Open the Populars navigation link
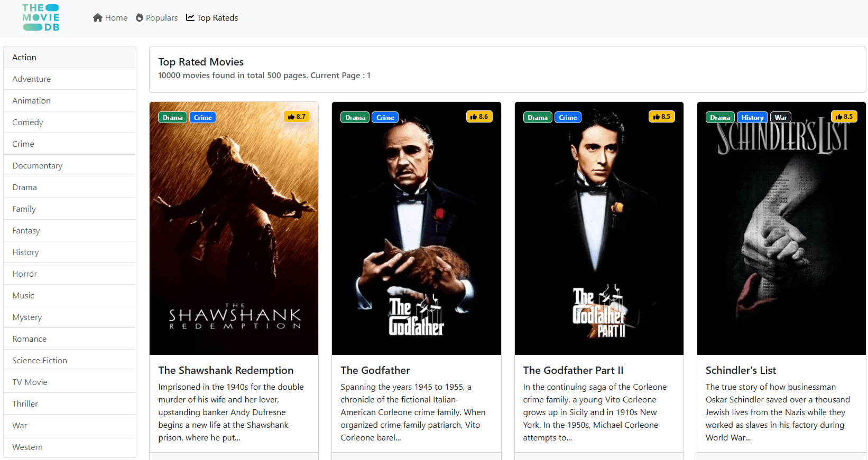Image resolution: width=868 pixels, height=460 pixels. click(x=161, y=18)
